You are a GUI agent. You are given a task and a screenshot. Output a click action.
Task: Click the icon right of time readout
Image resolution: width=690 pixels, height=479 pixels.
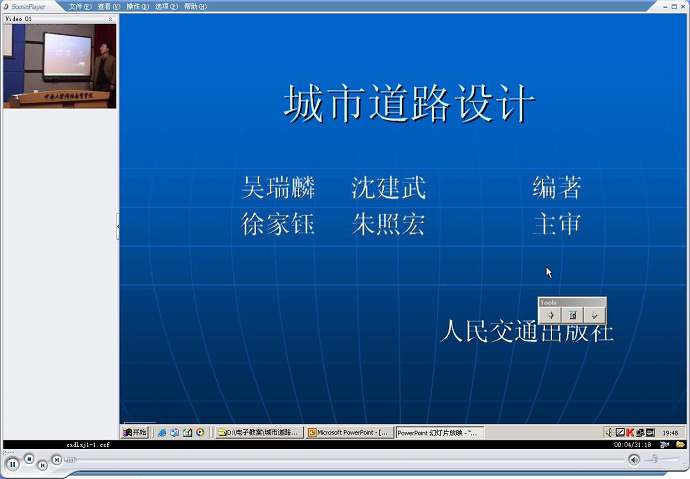tap(664, 444)
